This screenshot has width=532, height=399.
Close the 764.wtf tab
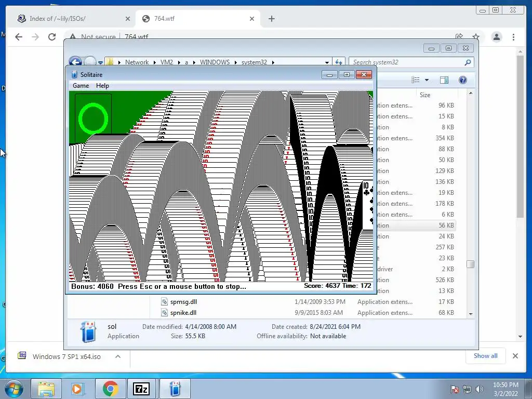click(x=252, y=19)
